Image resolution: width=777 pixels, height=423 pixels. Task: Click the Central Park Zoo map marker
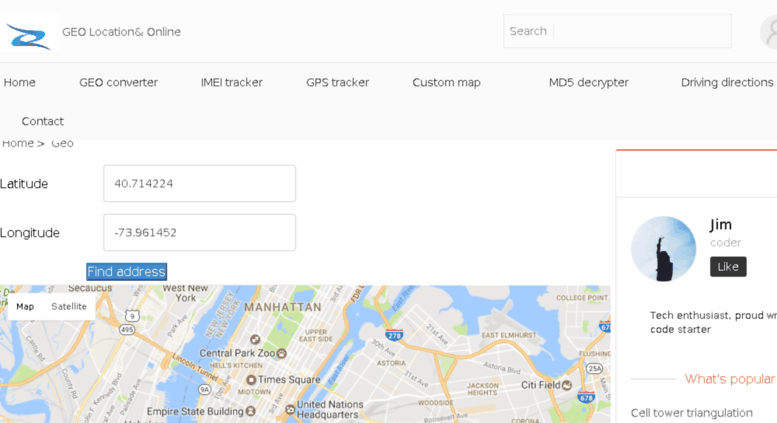(281, 353)
